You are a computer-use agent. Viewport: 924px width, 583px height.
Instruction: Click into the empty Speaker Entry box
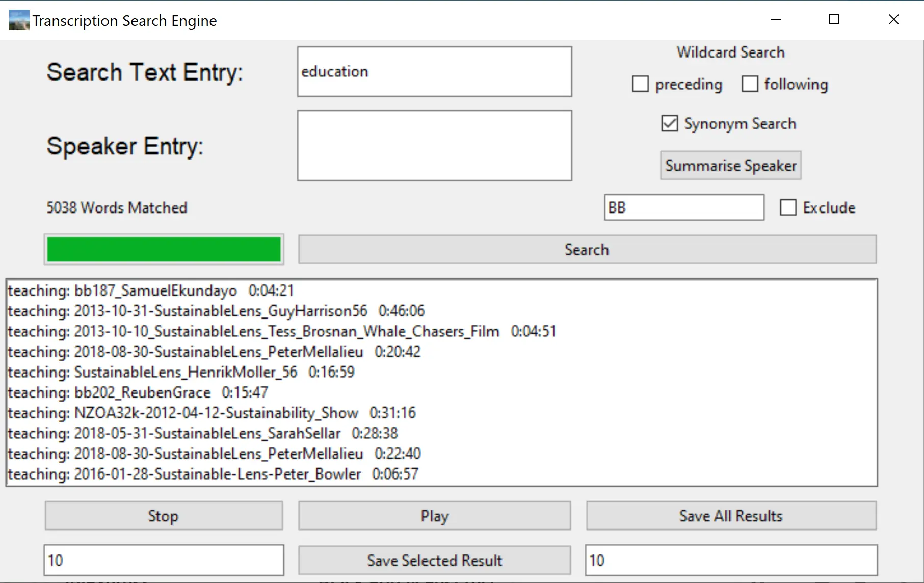tap(434, 146)
